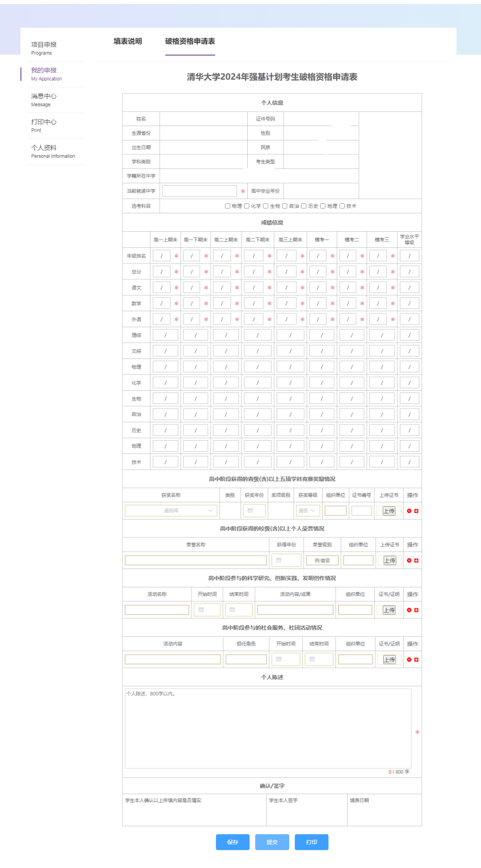Add a social service activity row

(416, 659)
